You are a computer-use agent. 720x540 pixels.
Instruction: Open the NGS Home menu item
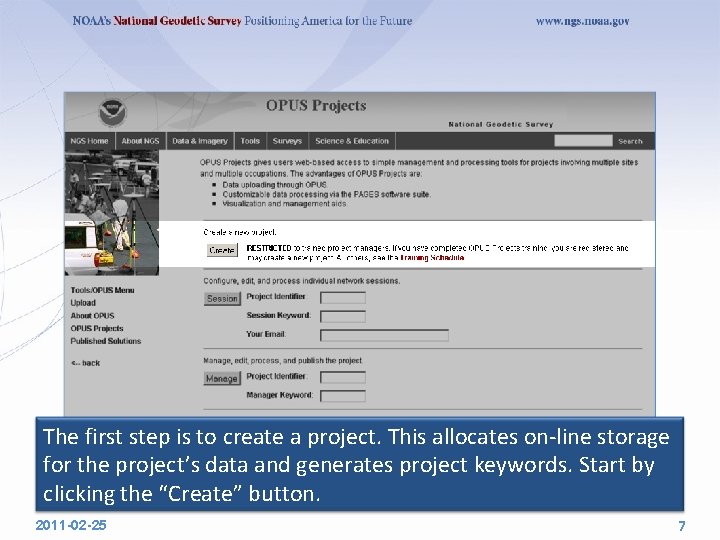(x=90, y=141)
